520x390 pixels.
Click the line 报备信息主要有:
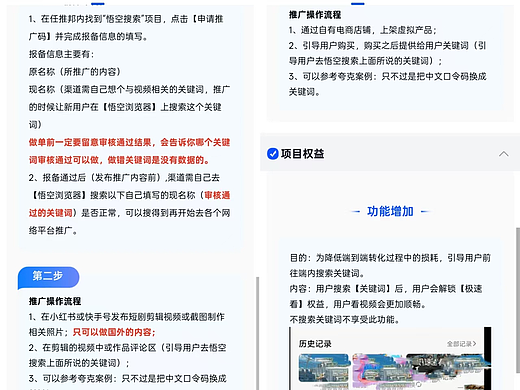61,54
